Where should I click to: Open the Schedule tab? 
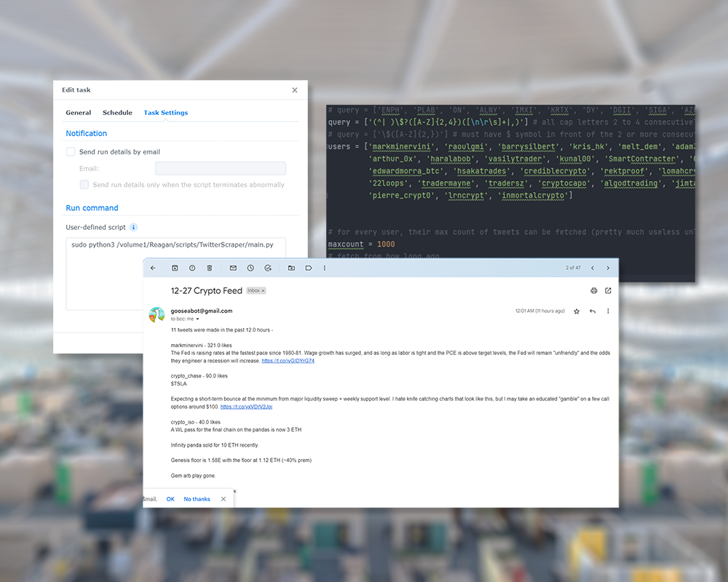click(x=117, y=113)
